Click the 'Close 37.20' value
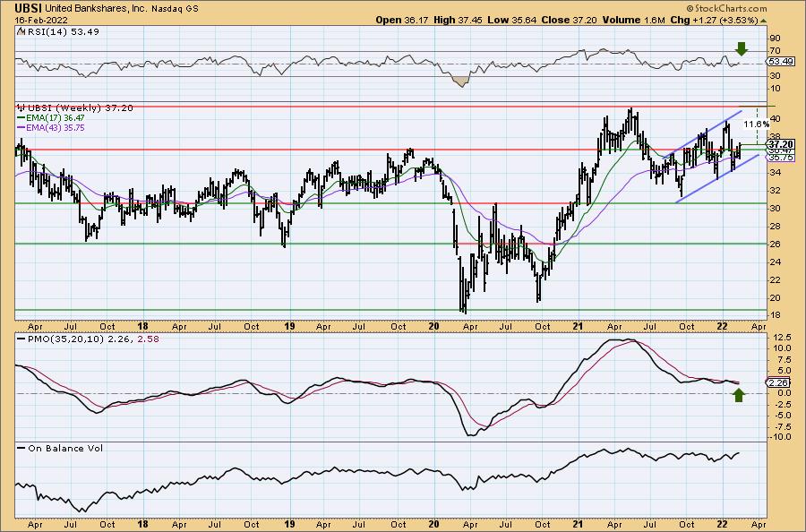This screenshot has width=806, height=532. coord(569,20)
